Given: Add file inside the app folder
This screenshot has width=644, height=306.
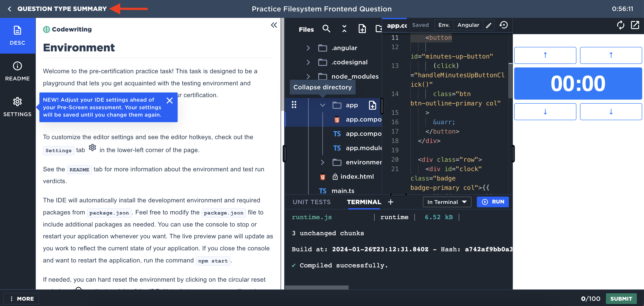Looking at the screenshot, I should click(373, 105).
